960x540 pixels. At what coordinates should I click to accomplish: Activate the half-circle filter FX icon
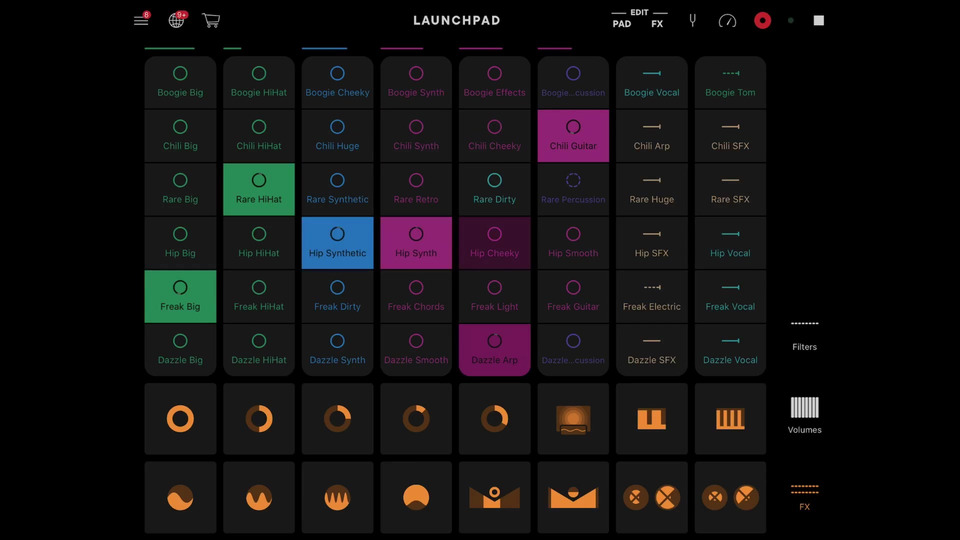[416, 497]
